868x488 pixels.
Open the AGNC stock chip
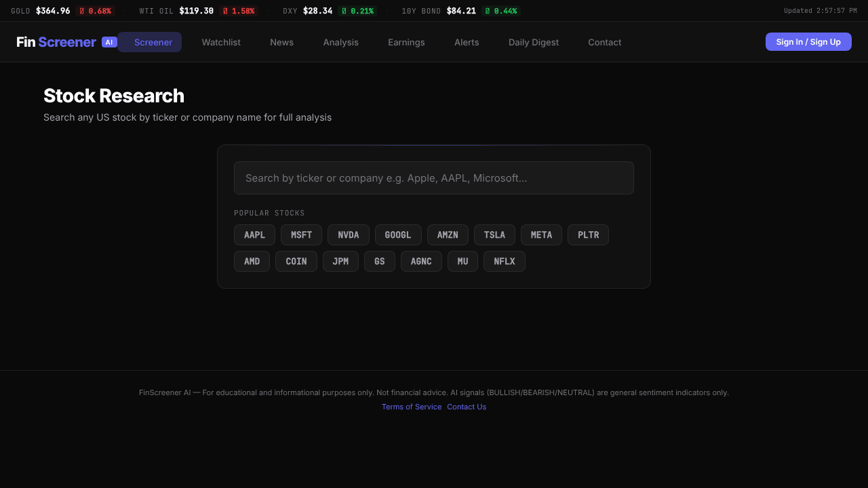pos(421,261)
